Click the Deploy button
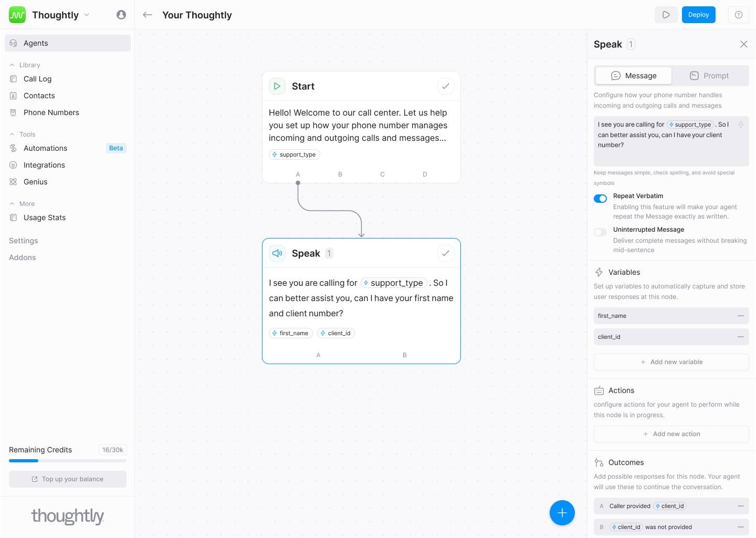The height and width of the screenshot is (538, 756). [x=699, y=15]
